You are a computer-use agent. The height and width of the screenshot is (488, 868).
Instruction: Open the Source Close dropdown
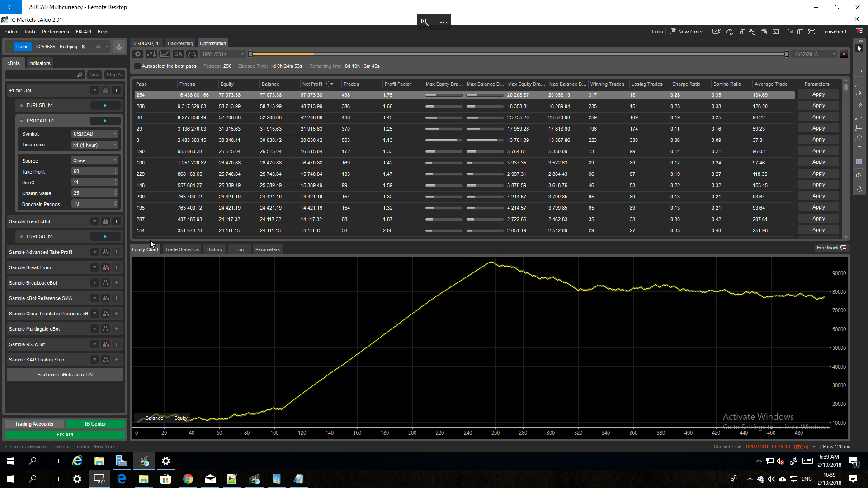(x=94, y=161)
